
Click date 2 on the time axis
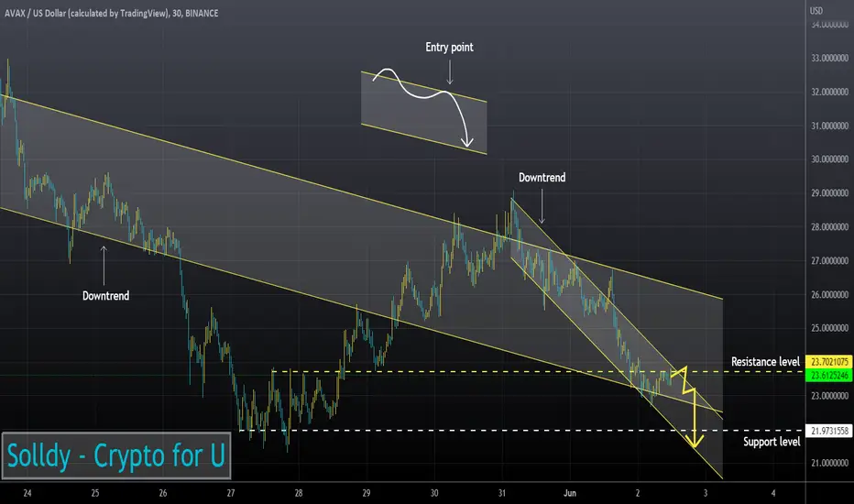(x=638, y=493)
